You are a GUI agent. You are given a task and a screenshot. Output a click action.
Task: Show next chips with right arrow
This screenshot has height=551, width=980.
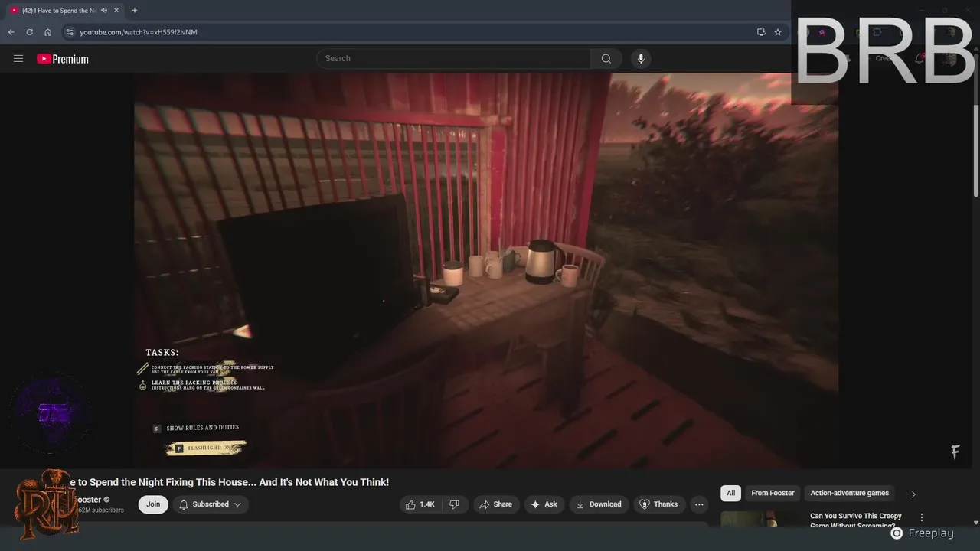(913, 494)
